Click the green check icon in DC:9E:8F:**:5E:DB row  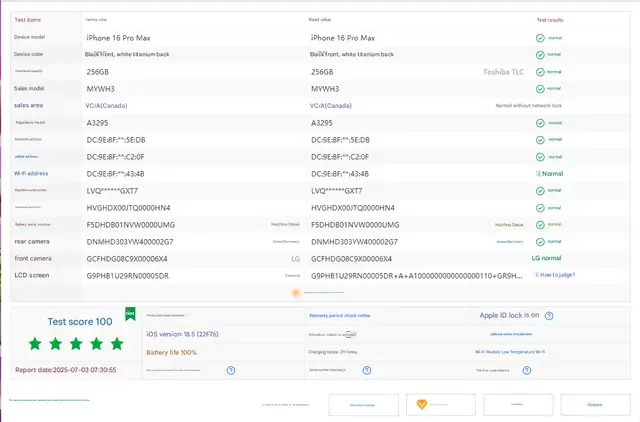tap(540, 140)
